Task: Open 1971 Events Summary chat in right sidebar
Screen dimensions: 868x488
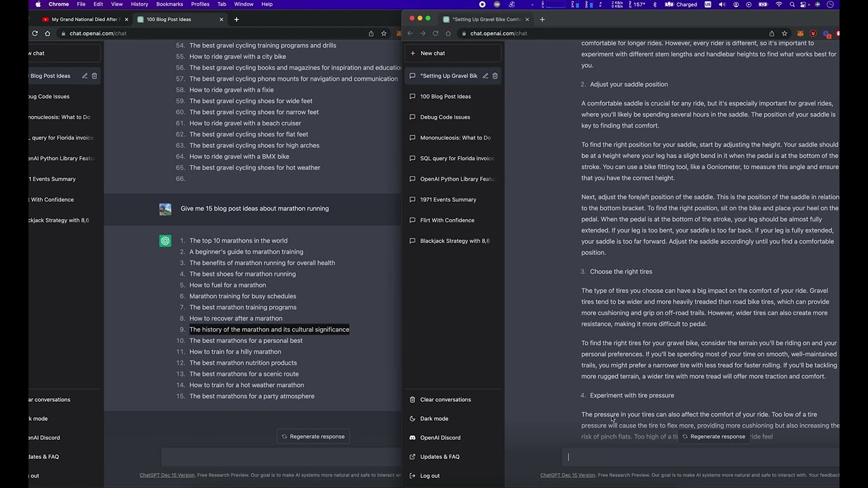Action: [454, 200]
